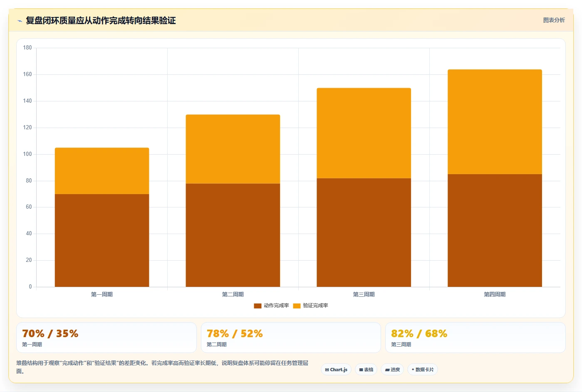The height and width of the screenshot is (392, 582).
Task: Toggle the 验证完成率 legend swatch
Action: pos(297,306)
